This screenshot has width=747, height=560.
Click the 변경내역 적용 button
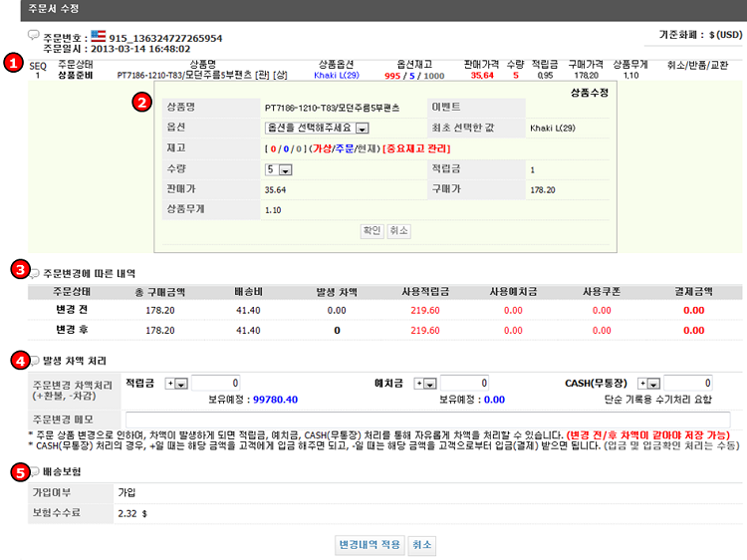pos(369,545)
